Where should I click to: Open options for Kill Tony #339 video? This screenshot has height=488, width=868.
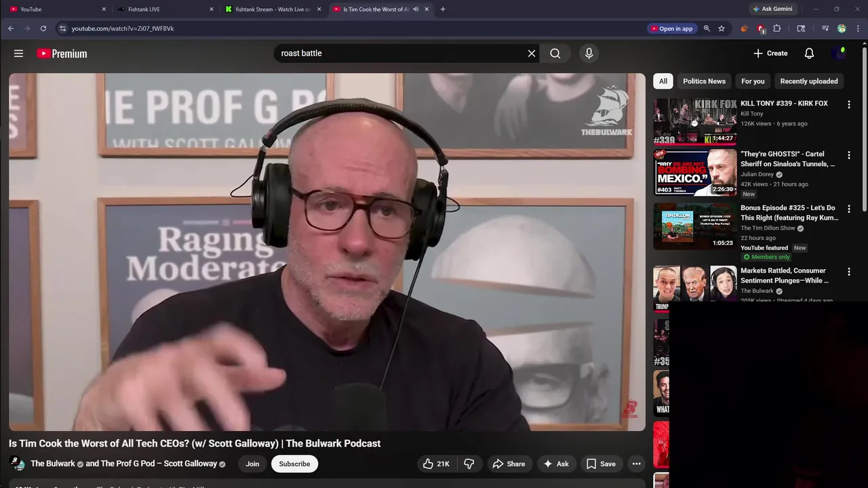tap(848, 104)
